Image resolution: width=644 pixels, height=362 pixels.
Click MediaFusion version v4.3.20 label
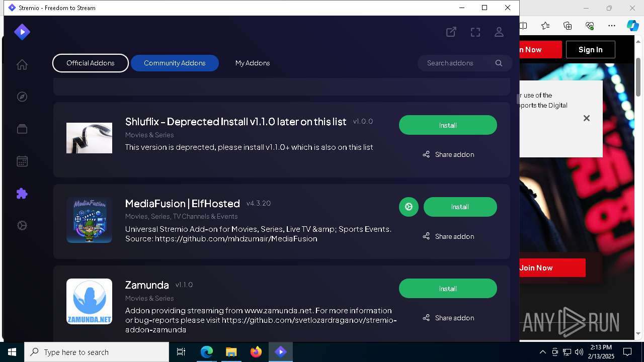point(259,204)
